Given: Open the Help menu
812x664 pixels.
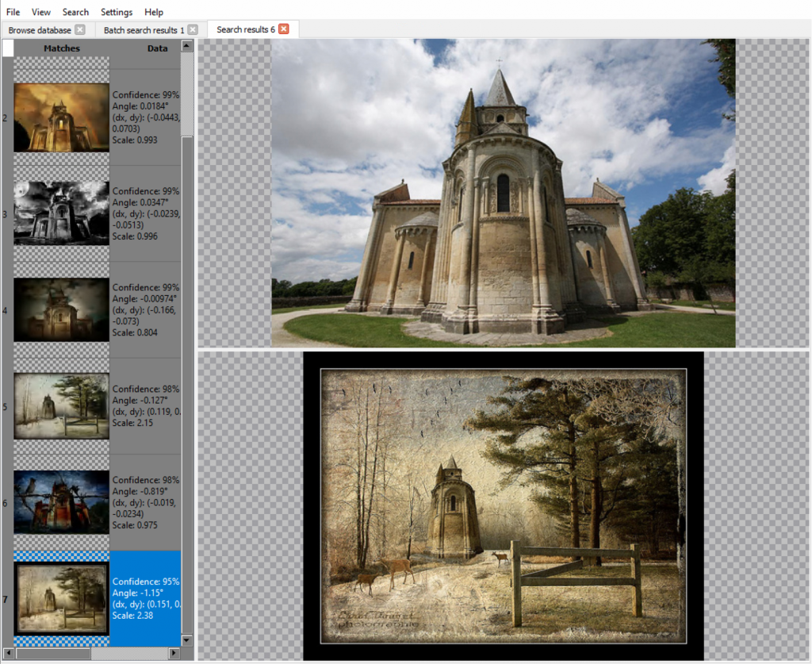Looking at the screenshot, I should [154, 12].
